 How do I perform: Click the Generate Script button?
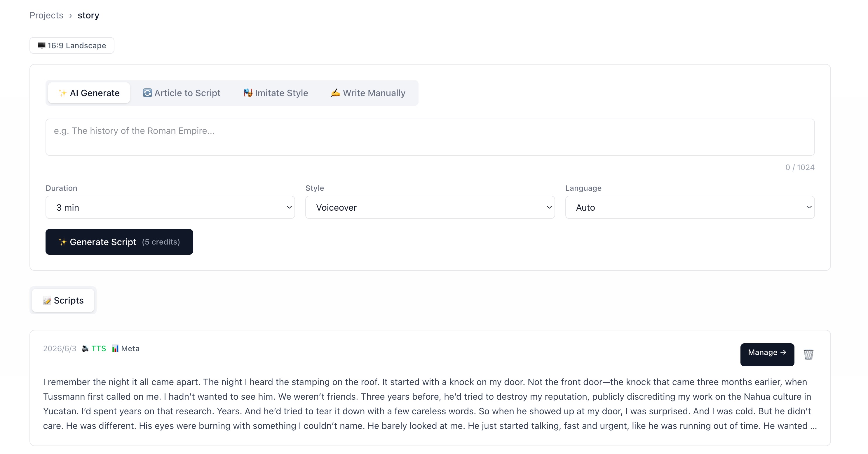tap(119, 242)
